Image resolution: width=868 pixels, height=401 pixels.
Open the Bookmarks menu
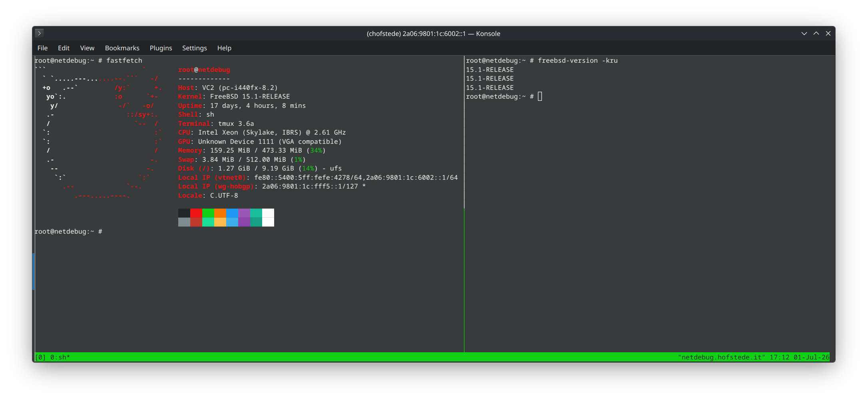pos(122,48)
